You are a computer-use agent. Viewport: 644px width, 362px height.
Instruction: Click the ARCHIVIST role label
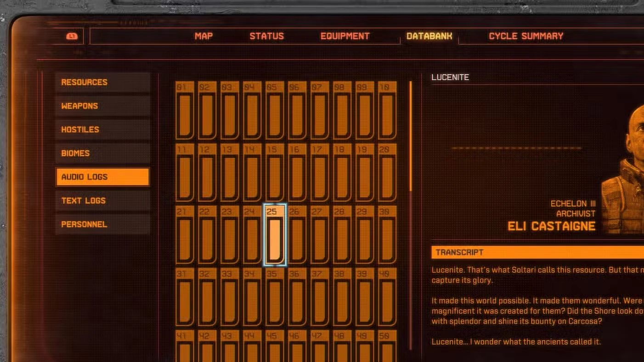point(576,214)
